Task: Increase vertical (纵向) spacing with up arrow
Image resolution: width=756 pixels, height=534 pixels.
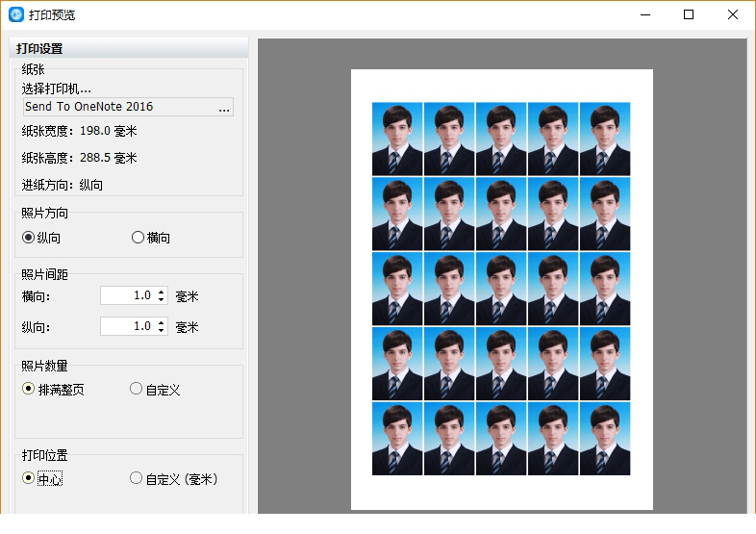Action: tap(161, 322)
